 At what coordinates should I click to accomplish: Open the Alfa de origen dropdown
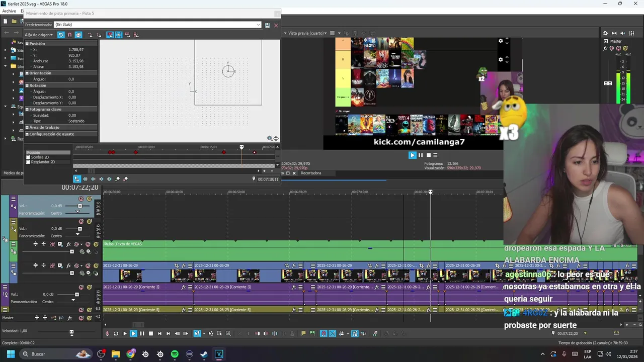(39, 35)
